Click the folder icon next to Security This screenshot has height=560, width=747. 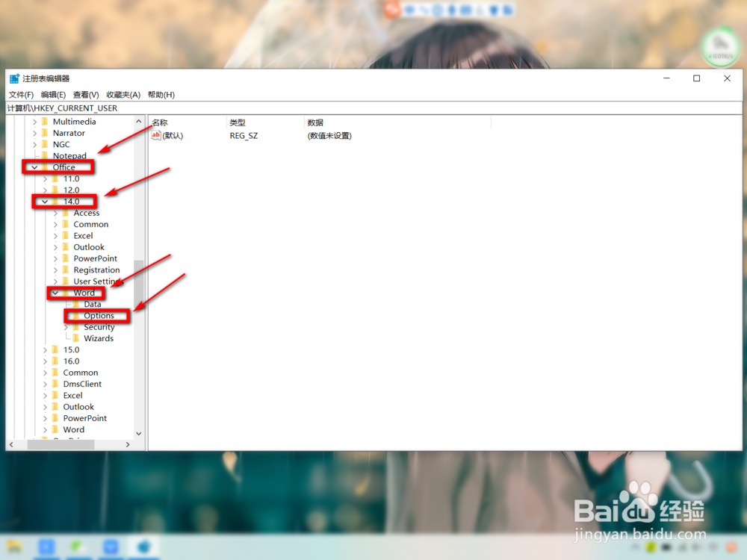coord(75,326)
